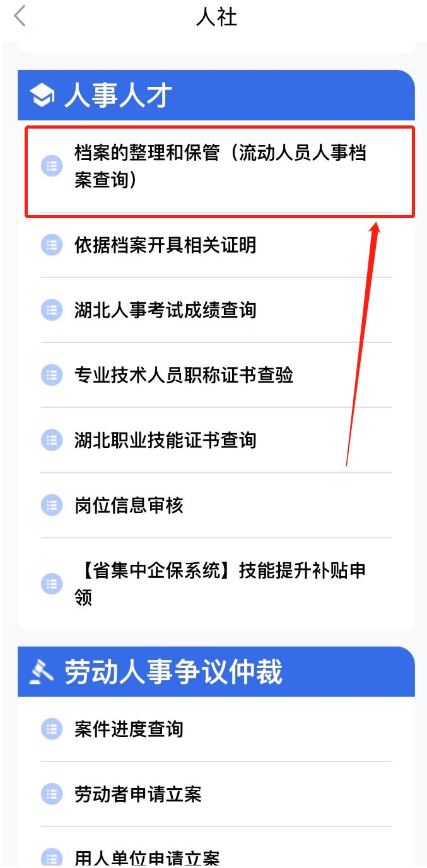Select 案件进度查询 under arbitration

(129, 729)
